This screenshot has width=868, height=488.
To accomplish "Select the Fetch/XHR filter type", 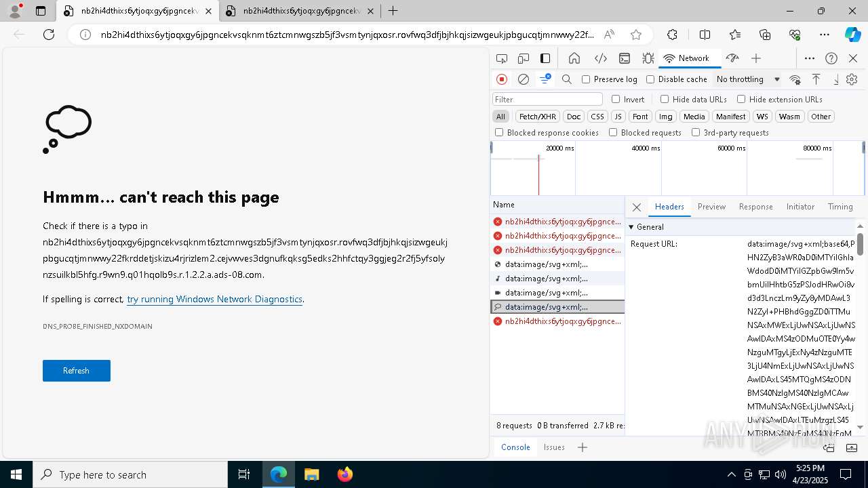I will click(x=538, y=117).
